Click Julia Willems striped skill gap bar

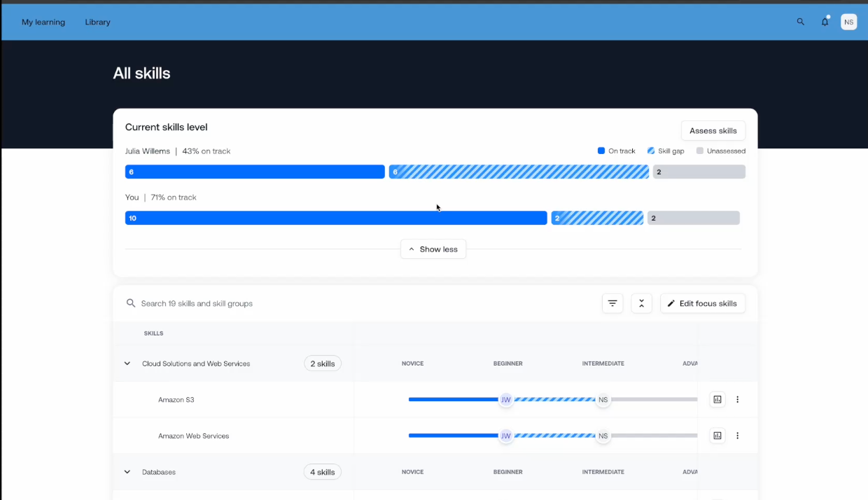coord(519,172)
